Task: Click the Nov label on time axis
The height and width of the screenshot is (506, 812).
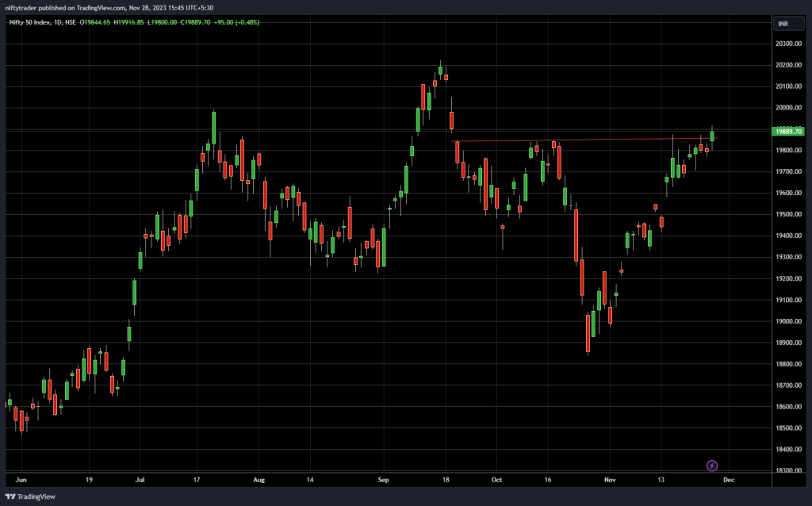Action: pos(610,480)
